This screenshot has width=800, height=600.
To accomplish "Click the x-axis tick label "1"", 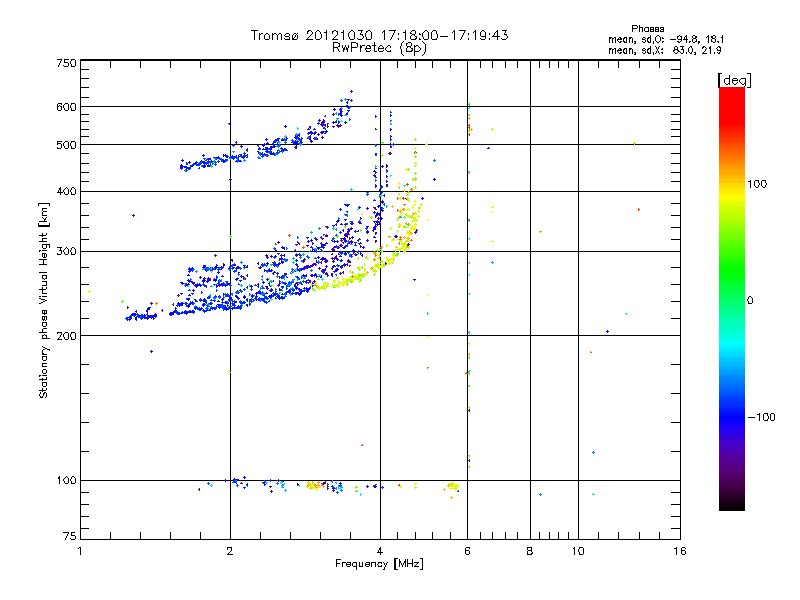I will click(x=80, y=551).
